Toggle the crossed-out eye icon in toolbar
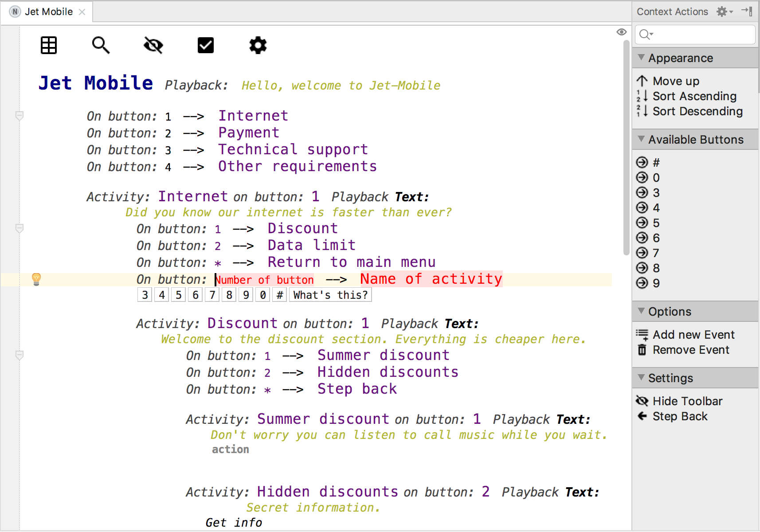 coord(153,45)
